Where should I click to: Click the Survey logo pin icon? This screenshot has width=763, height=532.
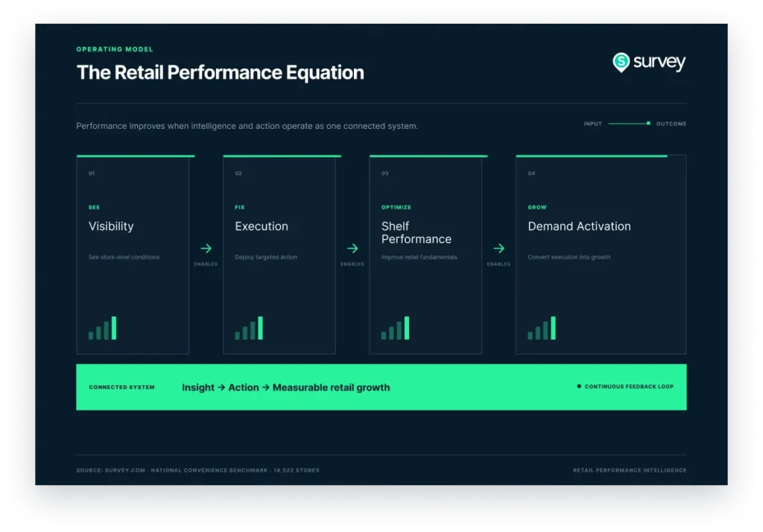point(621,63)
